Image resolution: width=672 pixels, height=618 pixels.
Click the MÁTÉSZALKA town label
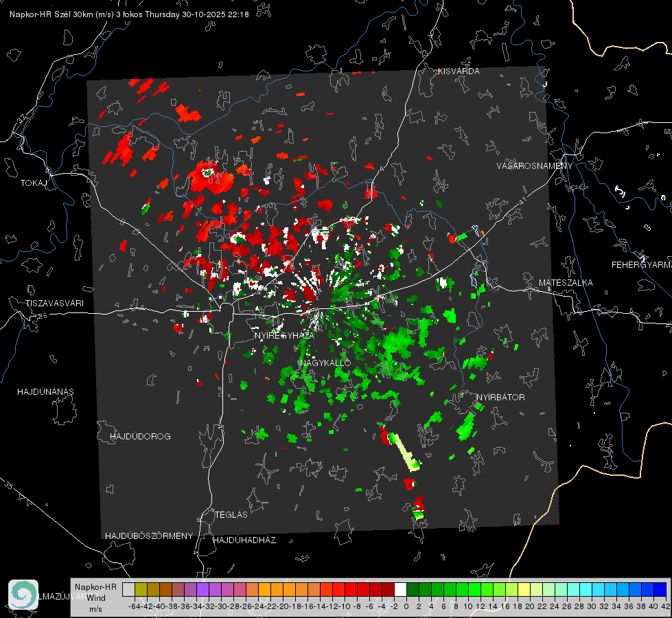point(566,283)
